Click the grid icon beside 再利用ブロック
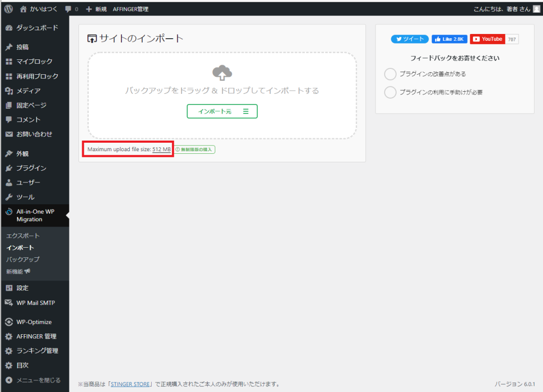543x392 pixels. (x=9, y=76)
